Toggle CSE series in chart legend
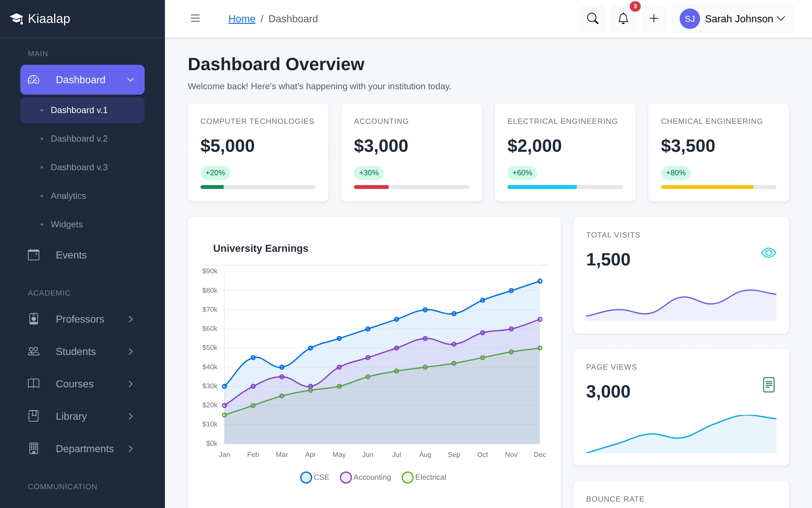The image size is (812, 508). point(314,477)
